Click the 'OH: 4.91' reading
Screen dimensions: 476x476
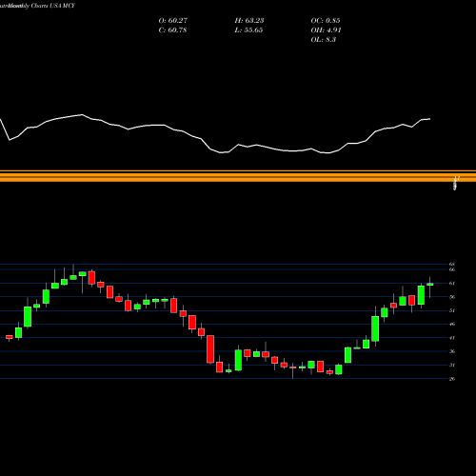pos(326,30)
